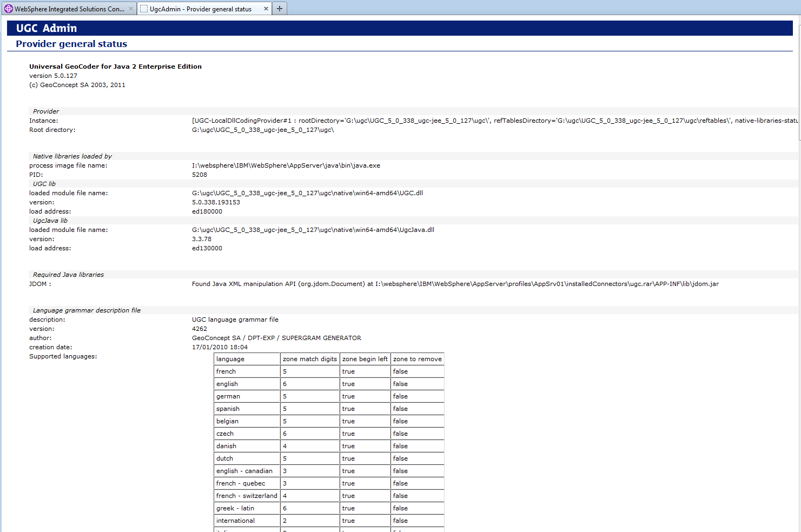Image resolution: width=801 pixels, height=532 pixels.
Task: Click the international language row cell
Action: (x=247, y=521)
